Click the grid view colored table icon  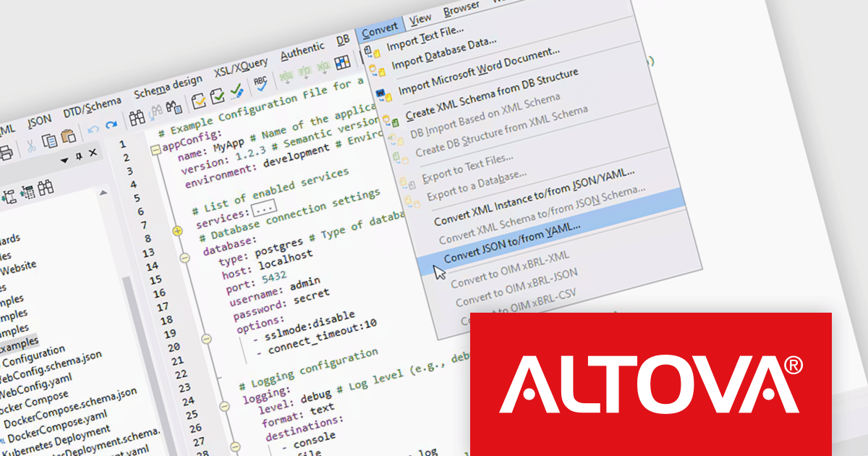343,63
